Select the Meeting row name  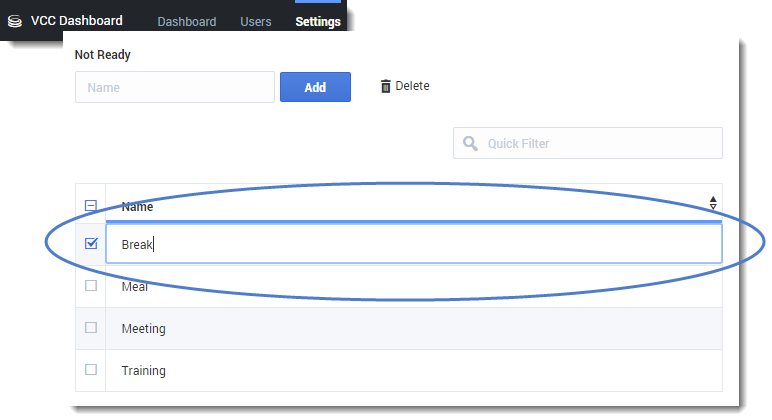coord(144,329)
